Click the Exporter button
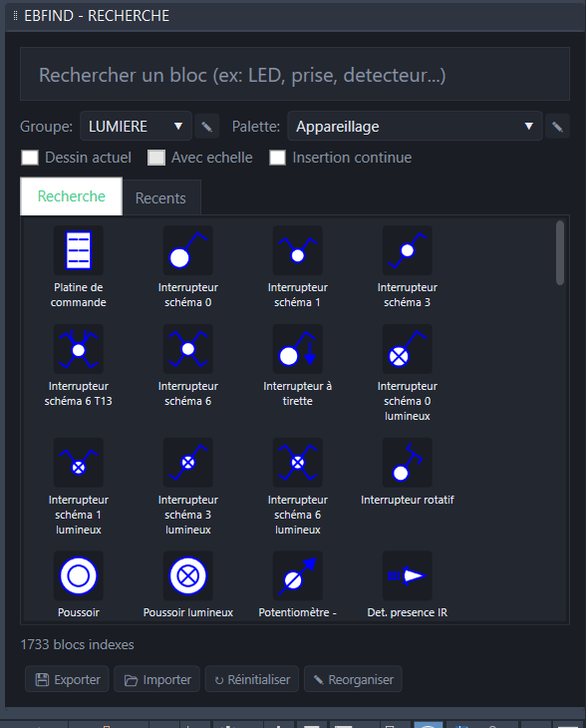 pyautogui.click(x=67, y=679)
